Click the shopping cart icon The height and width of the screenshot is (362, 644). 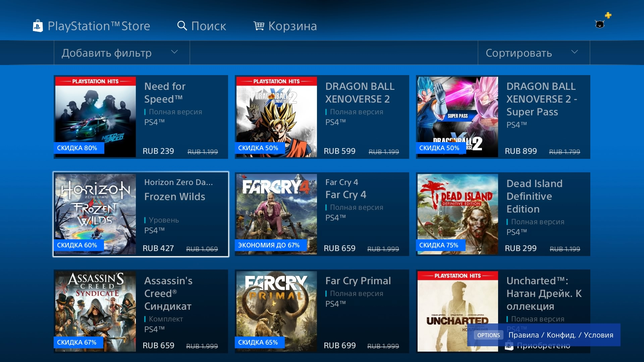259,26
